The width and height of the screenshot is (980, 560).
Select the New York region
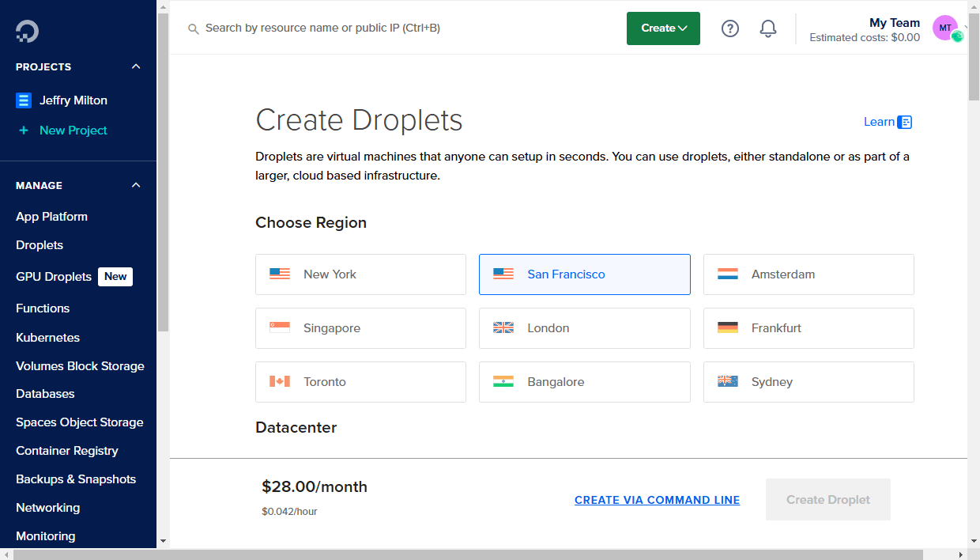tap(360, 274)
